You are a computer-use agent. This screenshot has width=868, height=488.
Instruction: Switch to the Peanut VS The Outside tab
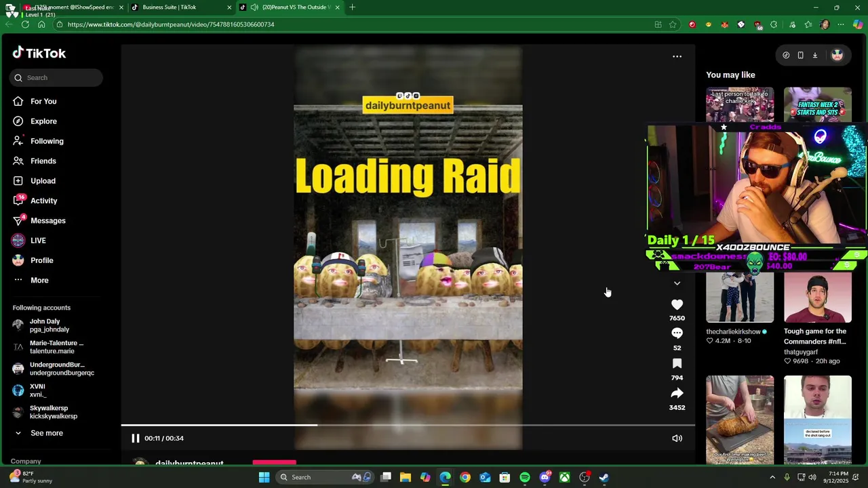296,7
